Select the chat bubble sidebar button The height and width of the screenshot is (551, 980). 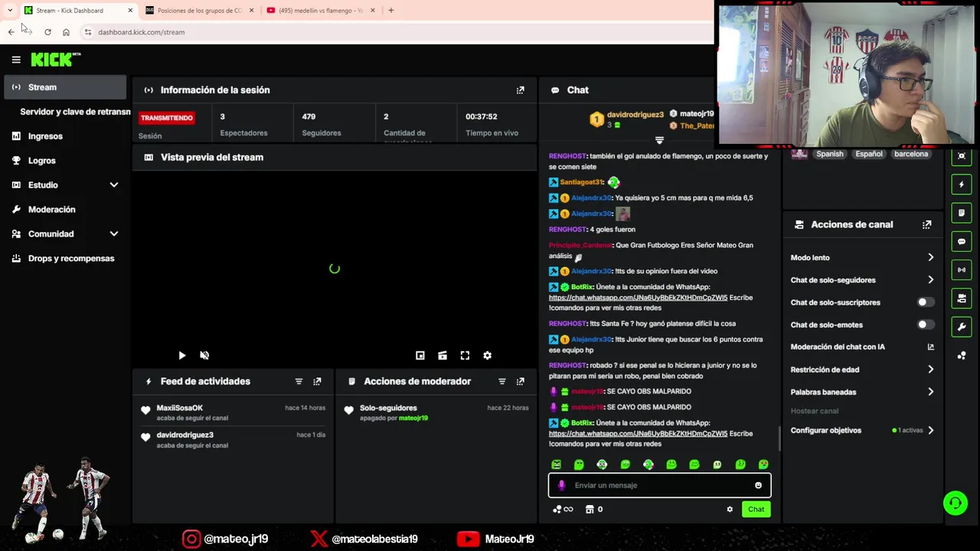coord(962,242)
